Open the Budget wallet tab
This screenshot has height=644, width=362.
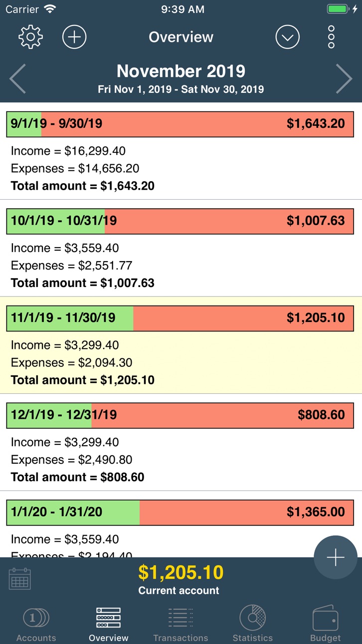(x=326, y=624)
